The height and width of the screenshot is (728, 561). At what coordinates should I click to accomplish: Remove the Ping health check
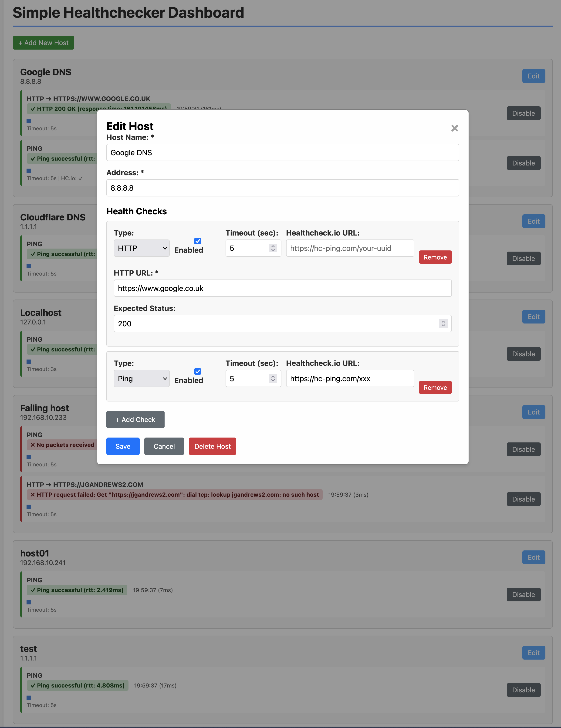(x=435, y=388)
